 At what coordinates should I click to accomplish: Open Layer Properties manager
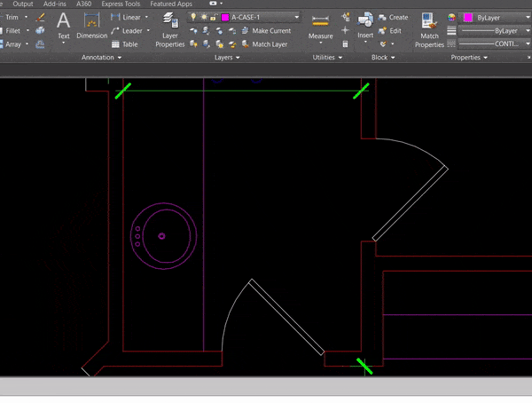tap(169, 30)
